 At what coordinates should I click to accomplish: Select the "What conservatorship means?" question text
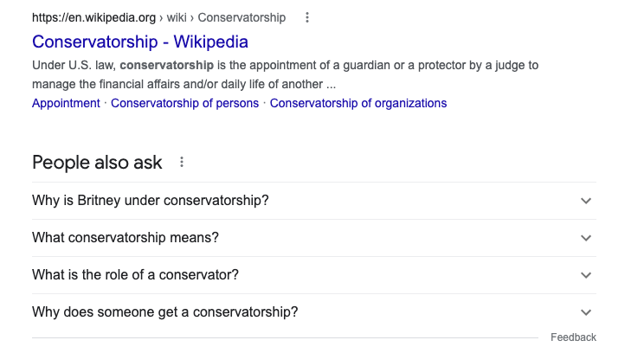point(126,238)
